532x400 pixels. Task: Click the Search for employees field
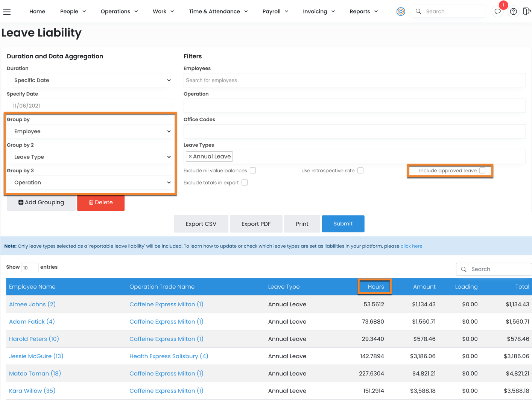[354, 80]
